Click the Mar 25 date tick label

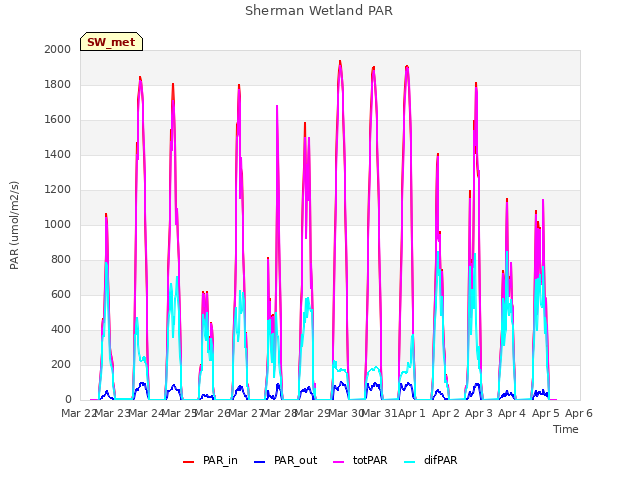pyautogui.click(x=180, y=413)
